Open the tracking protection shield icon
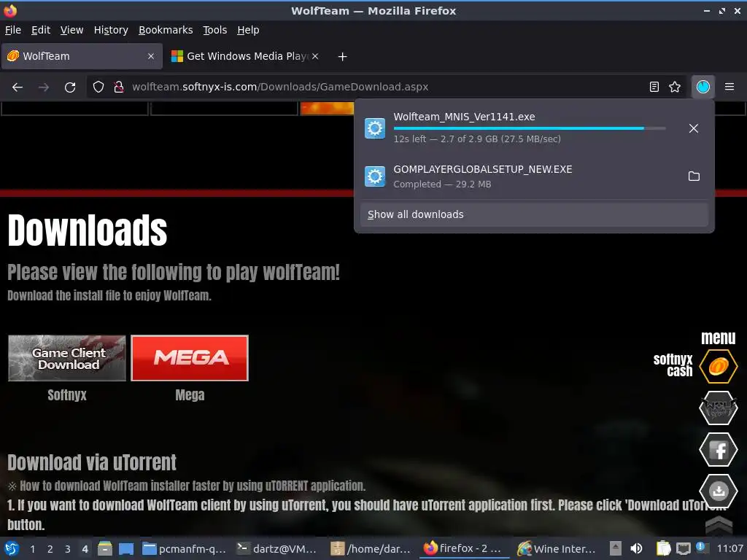Image resolution: width=747 pixels, height=560 pixels. click(98, 87)
